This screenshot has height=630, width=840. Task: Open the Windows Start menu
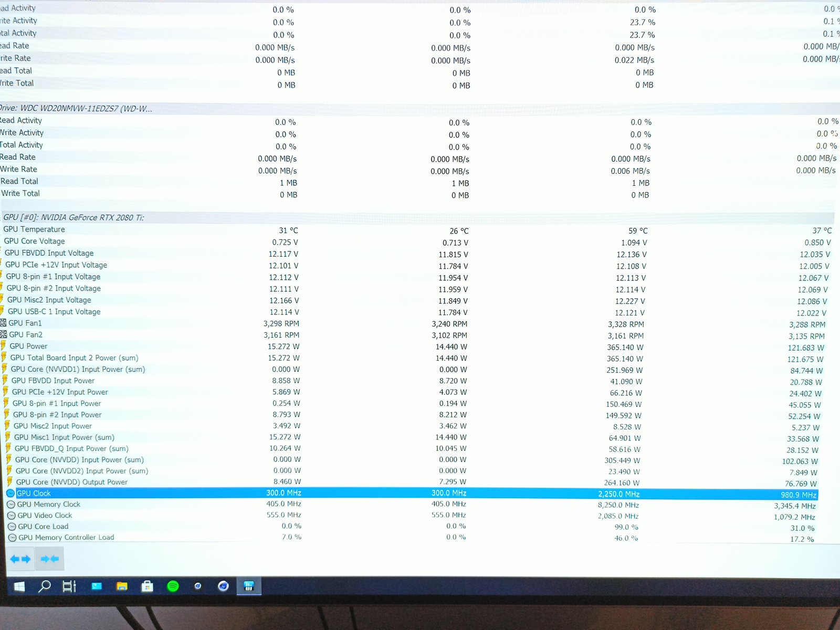(x=19, y=586)
